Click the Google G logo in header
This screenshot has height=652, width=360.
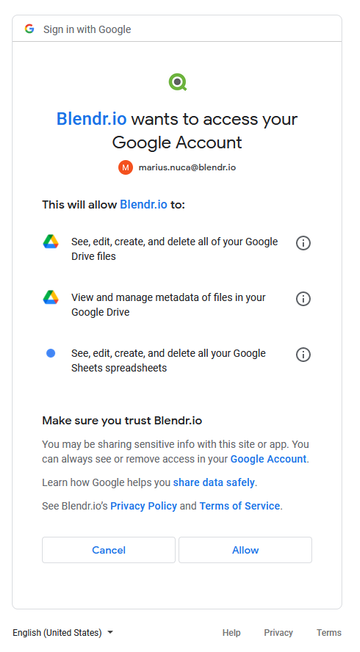click(x=29, y=29)
